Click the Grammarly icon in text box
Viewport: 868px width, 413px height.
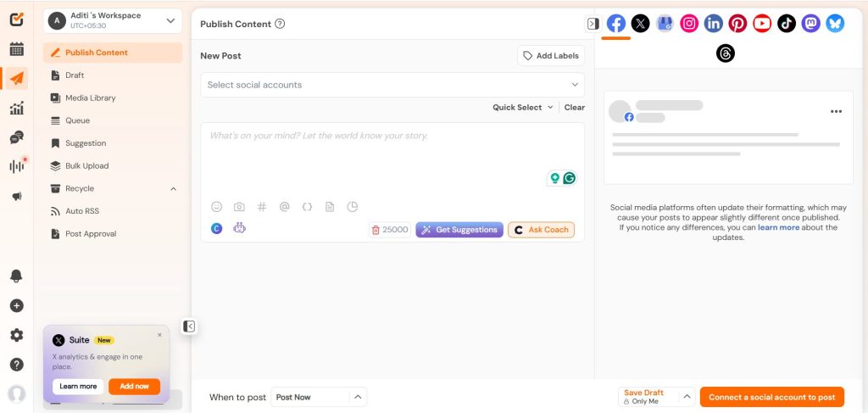coord(569,178)
